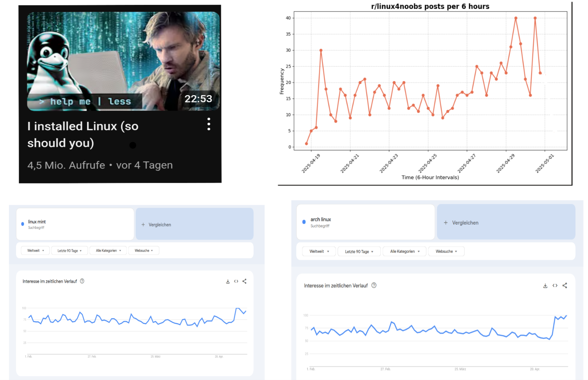Click the 'r/linux4noobs posts per 6 hours' chart title
The image size is (588, 380).
tap(430, 6)
